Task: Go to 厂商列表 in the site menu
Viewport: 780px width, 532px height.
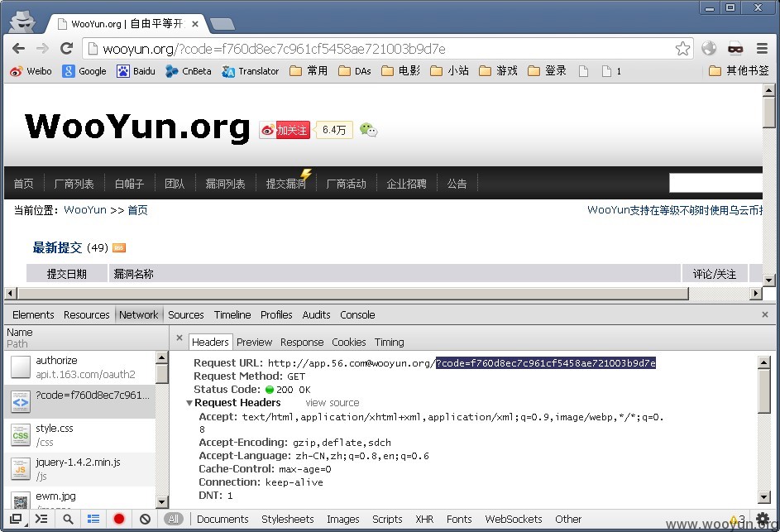Action: tap(74, 184)
